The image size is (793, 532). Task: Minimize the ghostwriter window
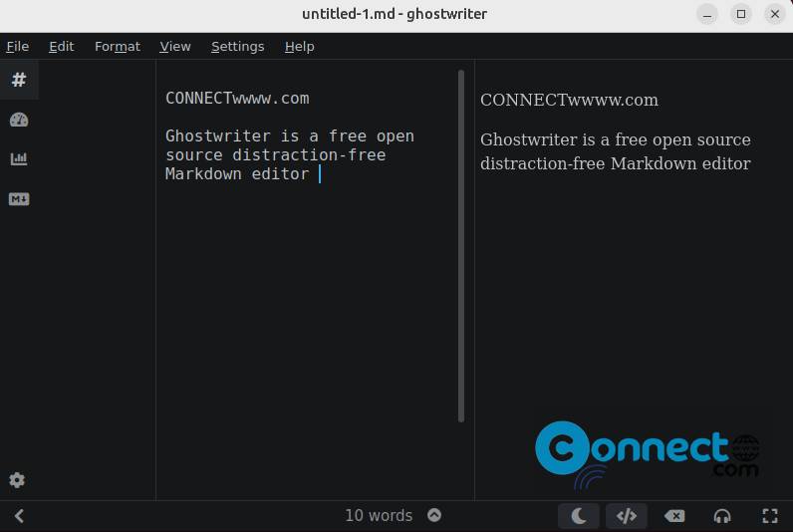707,14
